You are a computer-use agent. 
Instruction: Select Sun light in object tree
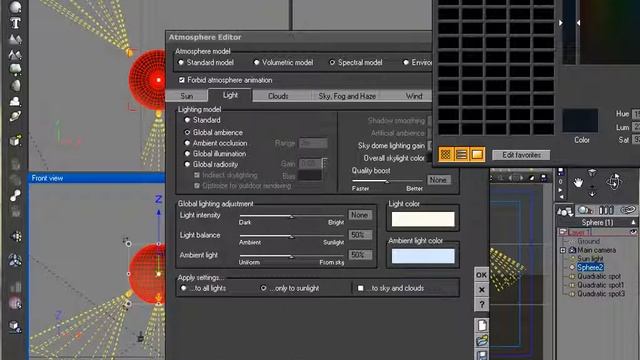pyautogui.click(x=590, y=259)
